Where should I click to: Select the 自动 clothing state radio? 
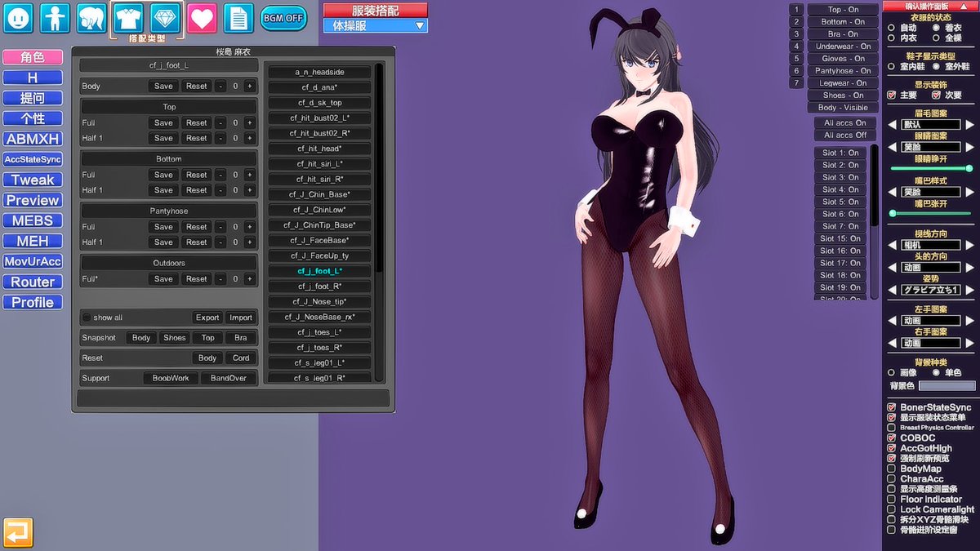click(892, 28)
